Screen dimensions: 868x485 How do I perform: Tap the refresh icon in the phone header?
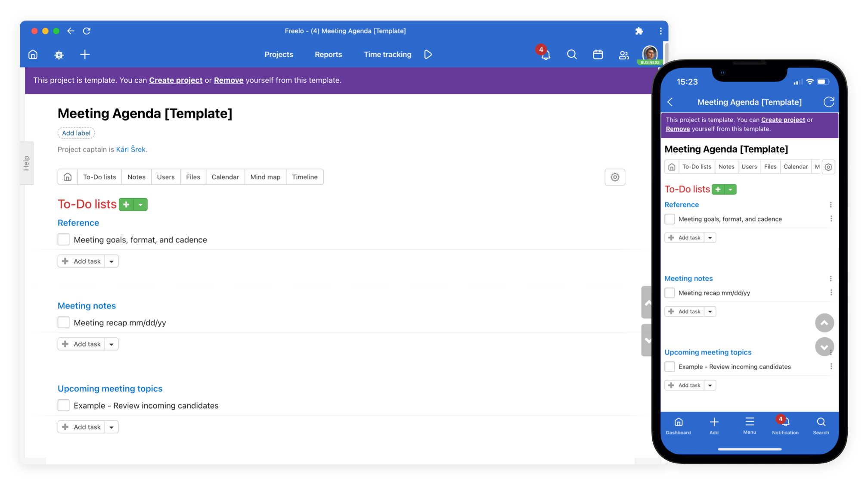point(829,102)
